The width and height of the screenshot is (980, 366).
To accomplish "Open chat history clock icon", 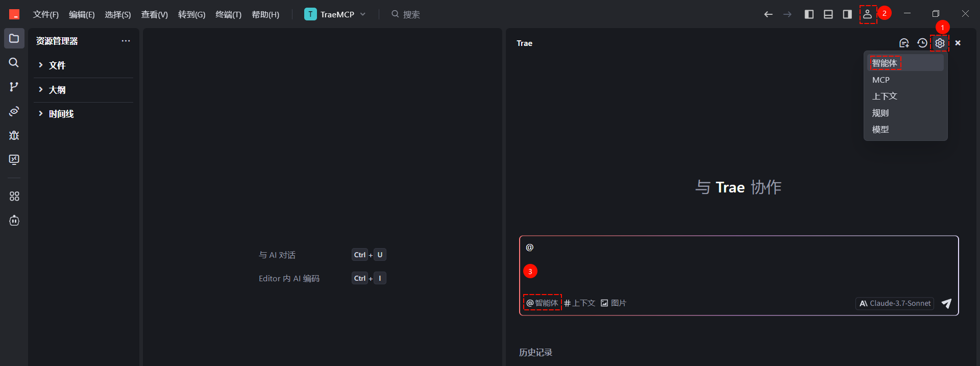I will (922, 43).
